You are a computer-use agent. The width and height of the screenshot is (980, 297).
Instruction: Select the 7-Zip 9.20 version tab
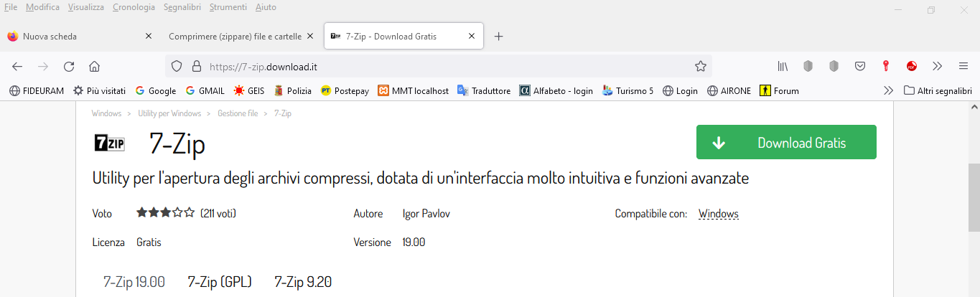[303, 282]
